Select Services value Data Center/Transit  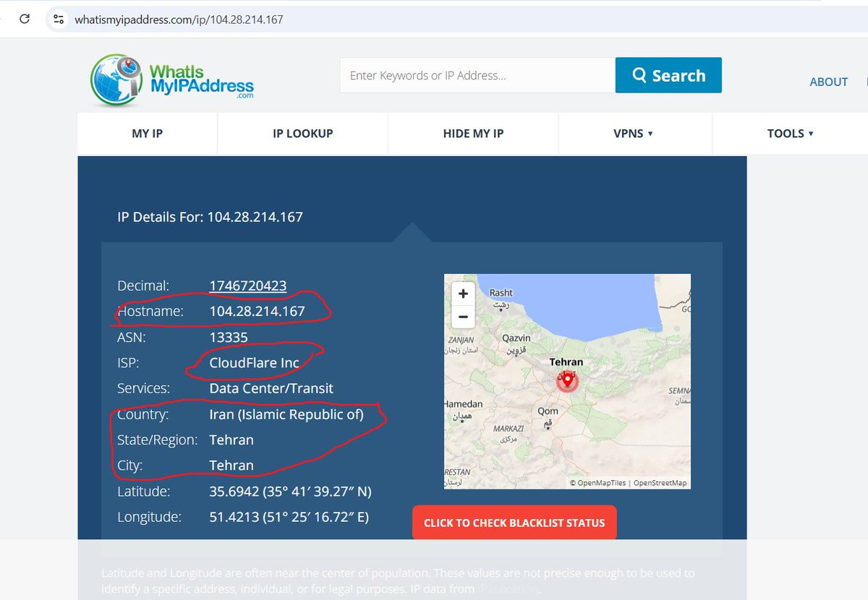point(271,388)
